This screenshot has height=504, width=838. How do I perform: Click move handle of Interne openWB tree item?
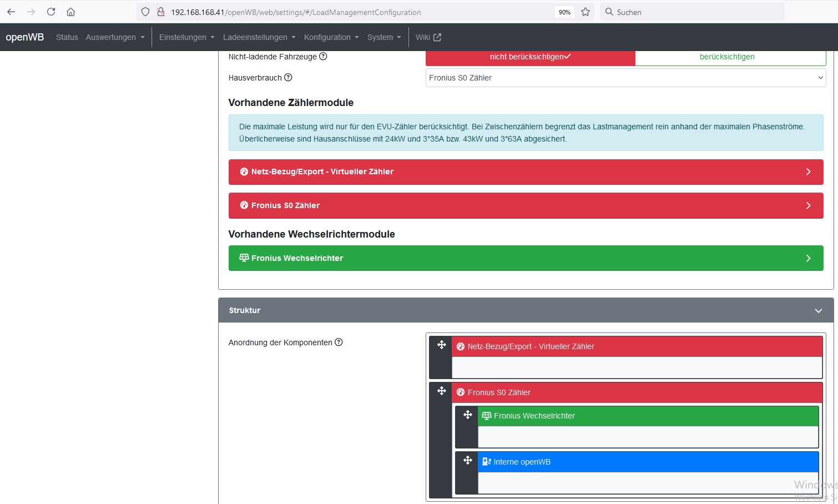pyautogui.click(x=468, y=460)
